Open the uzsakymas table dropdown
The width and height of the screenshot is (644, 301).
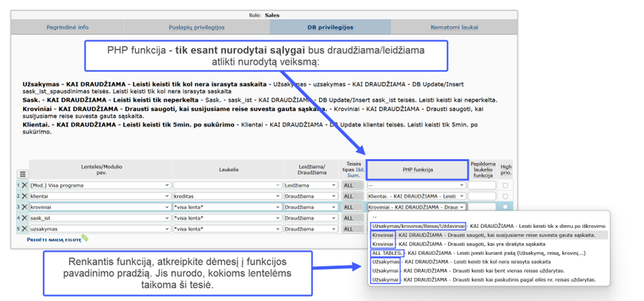(x=100, y=228)
